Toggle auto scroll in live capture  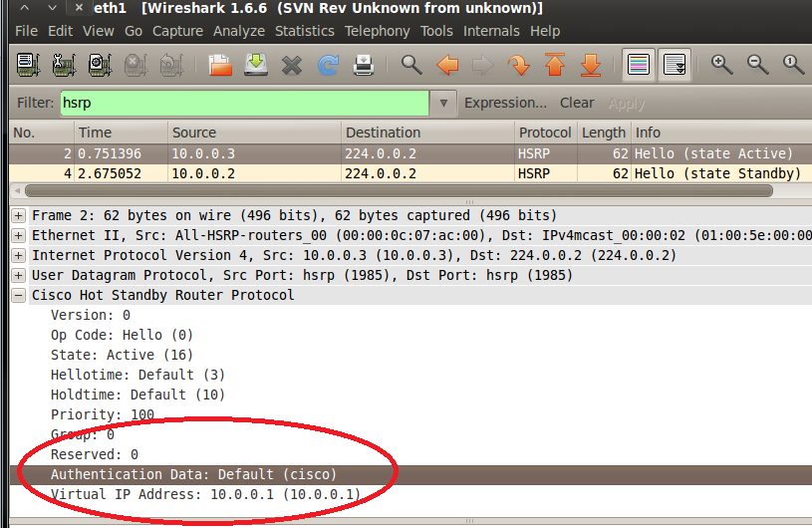coord(675,65)
